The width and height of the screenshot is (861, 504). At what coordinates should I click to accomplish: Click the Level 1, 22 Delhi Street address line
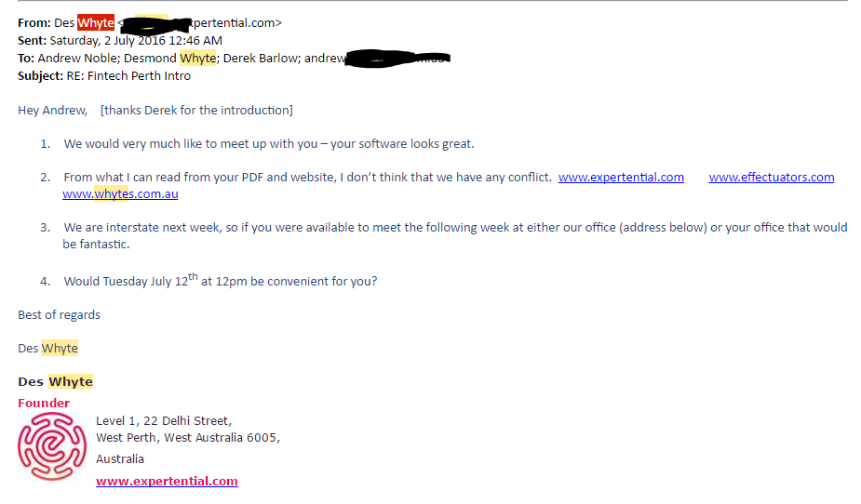tap(164, 420)
